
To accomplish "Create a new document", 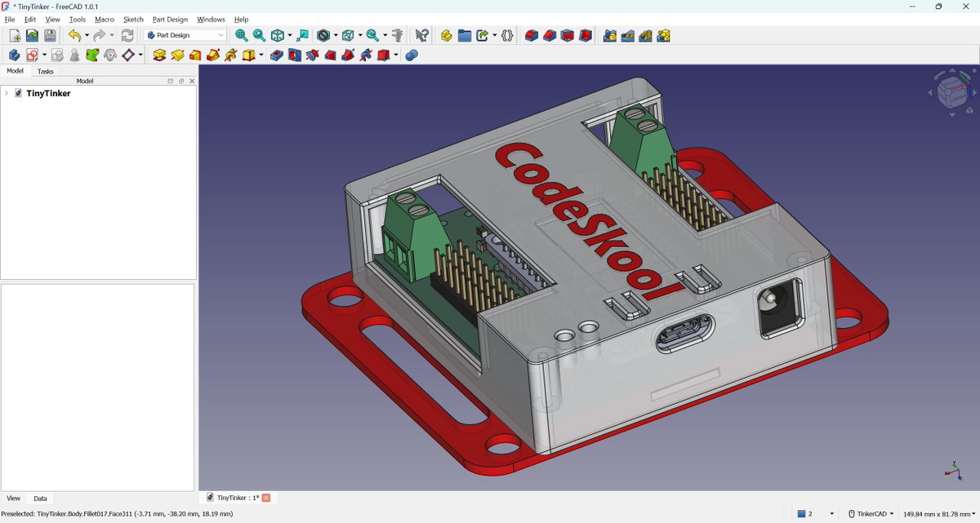I will pos(14,35).
